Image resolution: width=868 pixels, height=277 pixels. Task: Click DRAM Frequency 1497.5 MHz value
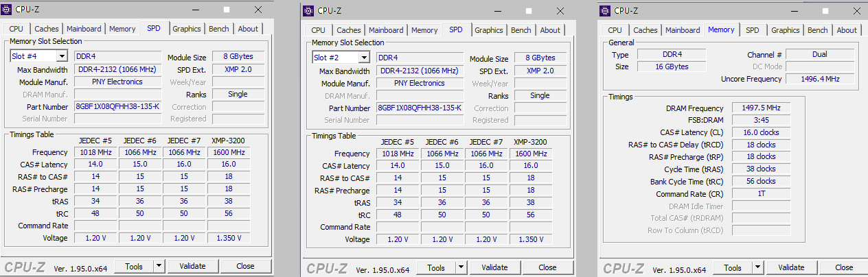click(x=761, y=108)
